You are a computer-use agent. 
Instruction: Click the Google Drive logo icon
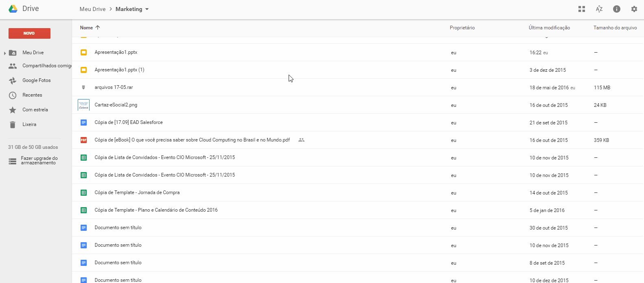(13, 9)
